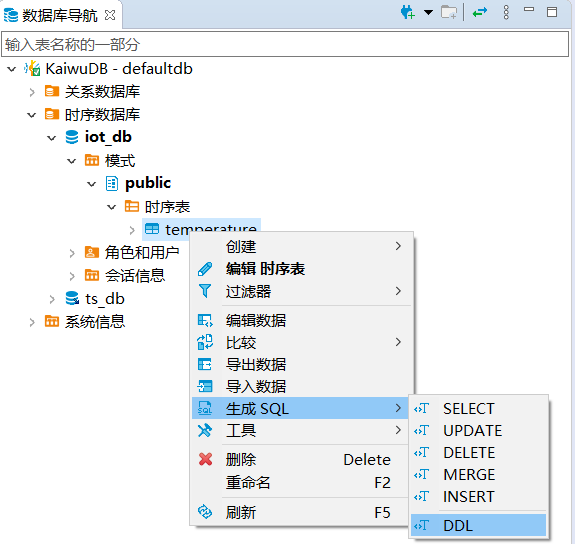Viewport: 575px width, 544px height.
Task: Close the 数据库导航 tab
Action: [x=110, y=15]
